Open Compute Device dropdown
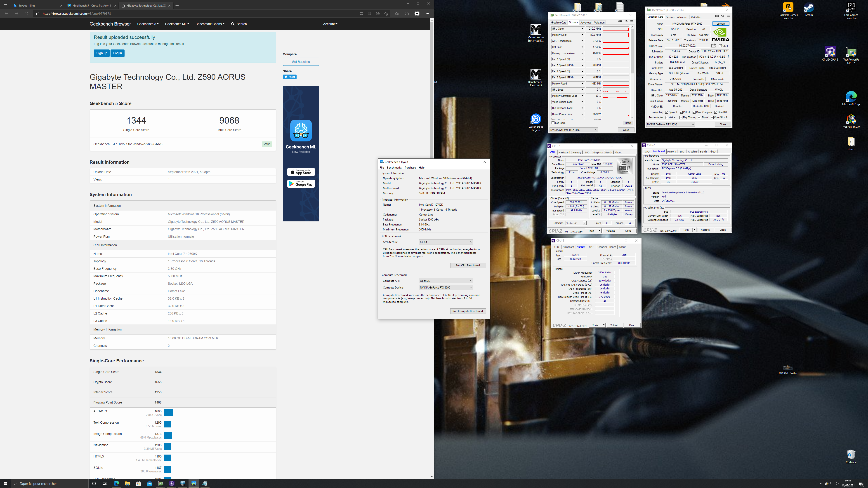Viewport: 868px width, 488px height. 446,288
